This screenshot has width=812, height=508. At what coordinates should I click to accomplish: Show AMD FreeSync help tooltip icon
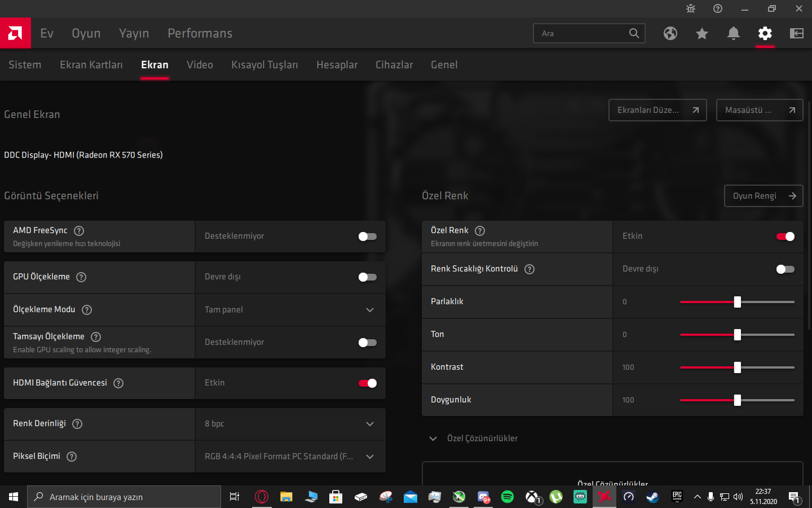(79, 230)
